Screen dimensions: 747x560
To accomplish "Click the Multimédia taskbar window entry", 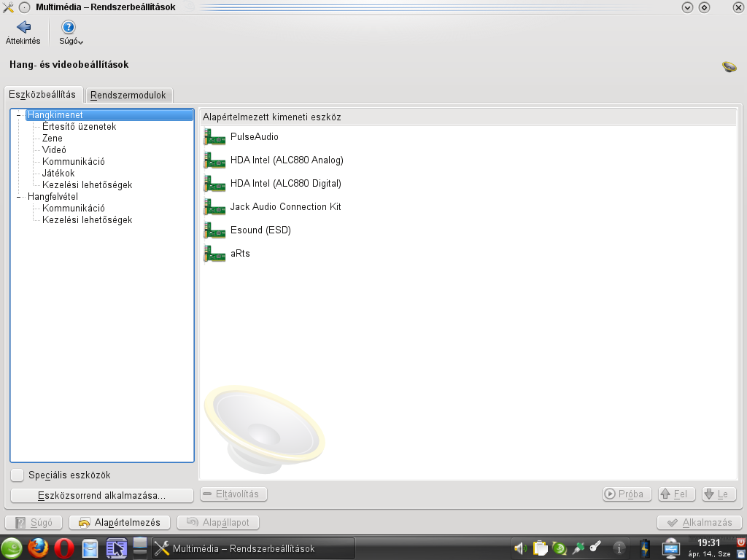I will pyautogui.click(x=253, y=548).
